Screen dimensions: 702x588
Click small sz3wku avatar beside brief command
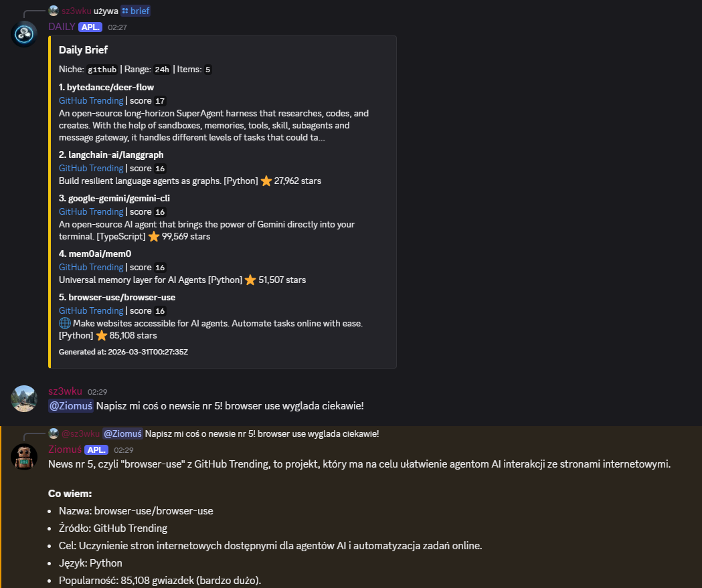click(x=54, y=11)
